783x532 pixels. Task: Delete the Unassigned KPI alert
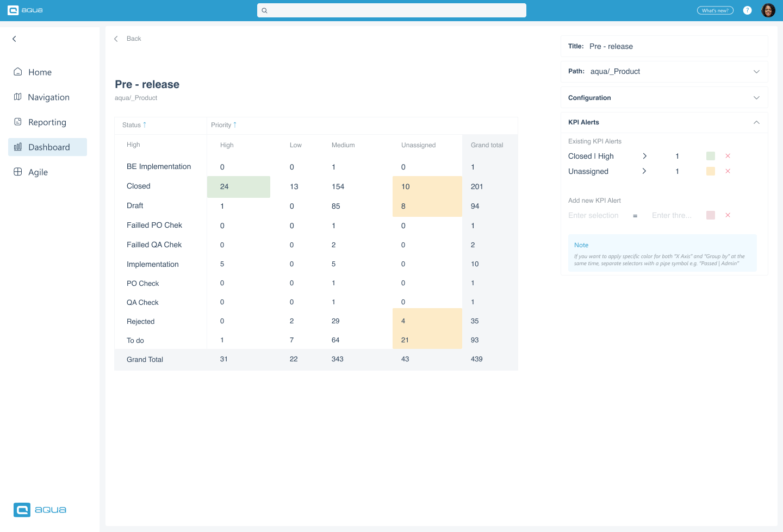[x=728, y=171]
